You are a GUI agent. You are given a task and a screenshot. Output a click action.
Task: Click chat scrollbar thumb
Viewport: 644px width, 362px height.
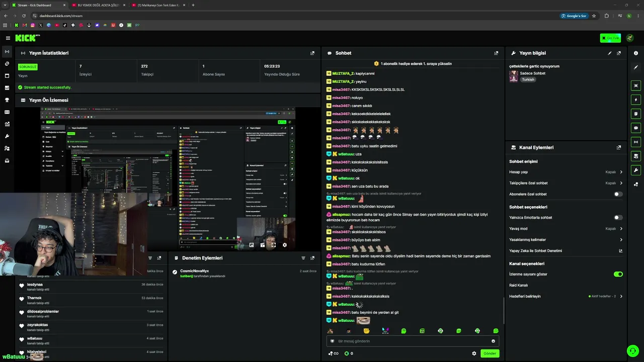(504, 311)
